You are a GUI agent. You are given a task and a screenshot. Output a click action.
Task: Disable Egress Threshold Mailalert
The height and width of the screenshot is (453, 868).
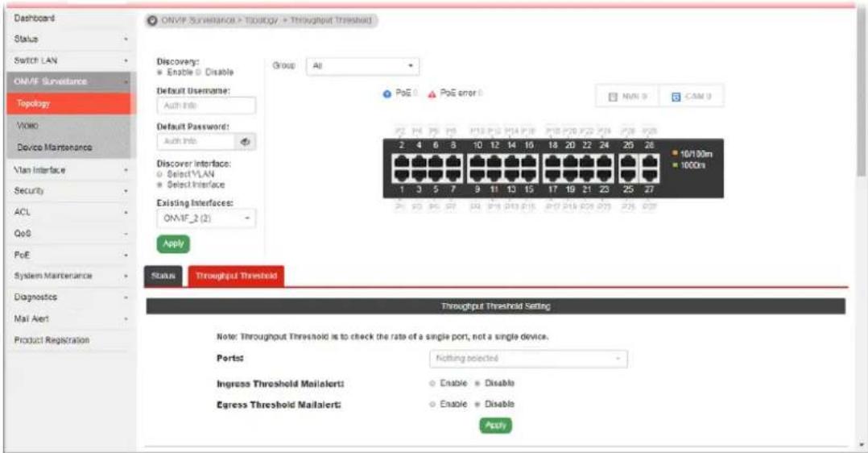(477, 404)
